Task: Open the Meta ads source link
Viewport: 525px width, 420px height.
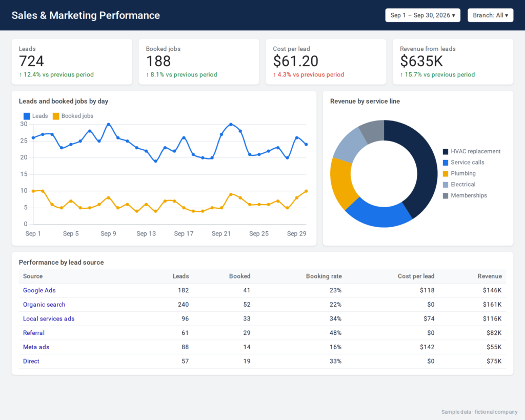Action: click(36, 347)
